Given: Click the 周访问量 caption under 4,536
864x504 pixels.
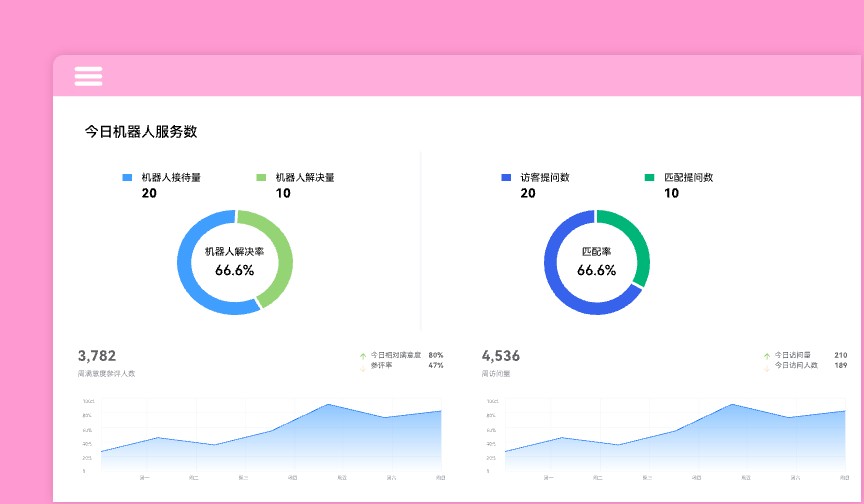Looking at the screenshot, I should [x=496, y=373].
